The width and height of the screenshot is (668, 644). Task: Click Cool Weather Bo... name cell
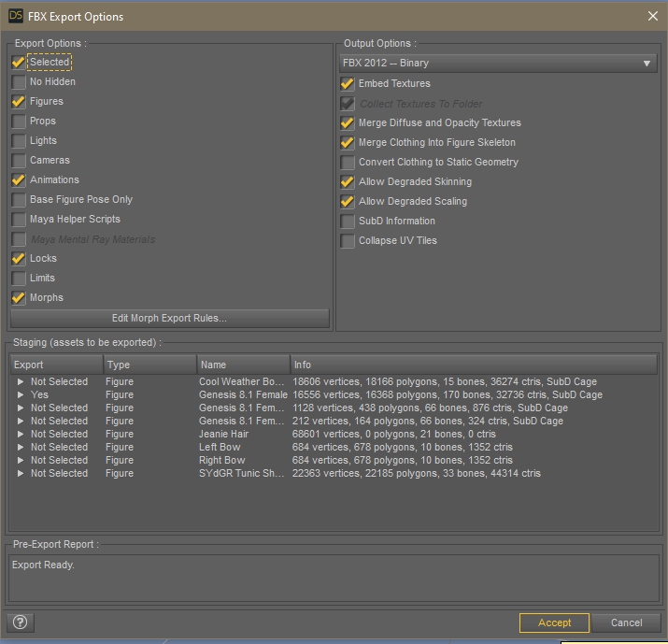[242, 381]
